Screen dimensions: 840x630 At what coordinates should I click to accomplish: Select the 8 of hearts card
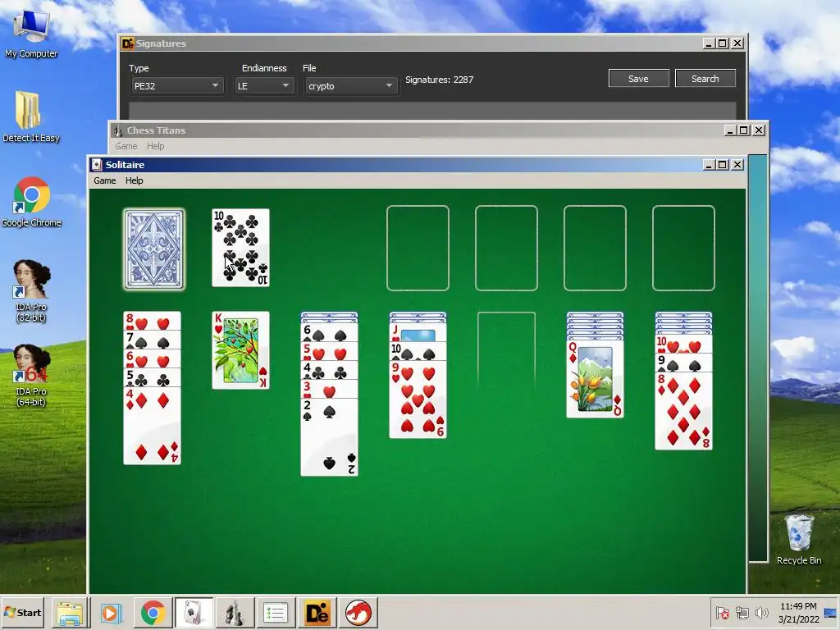152,322
